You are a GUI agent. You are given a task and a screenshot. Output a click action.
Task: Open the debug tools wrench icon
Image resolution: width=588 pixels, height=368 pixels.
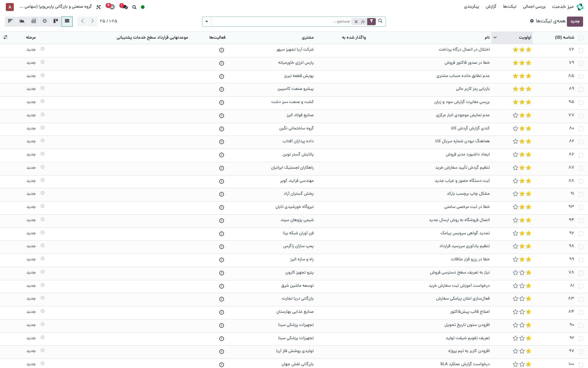[98, 7]
